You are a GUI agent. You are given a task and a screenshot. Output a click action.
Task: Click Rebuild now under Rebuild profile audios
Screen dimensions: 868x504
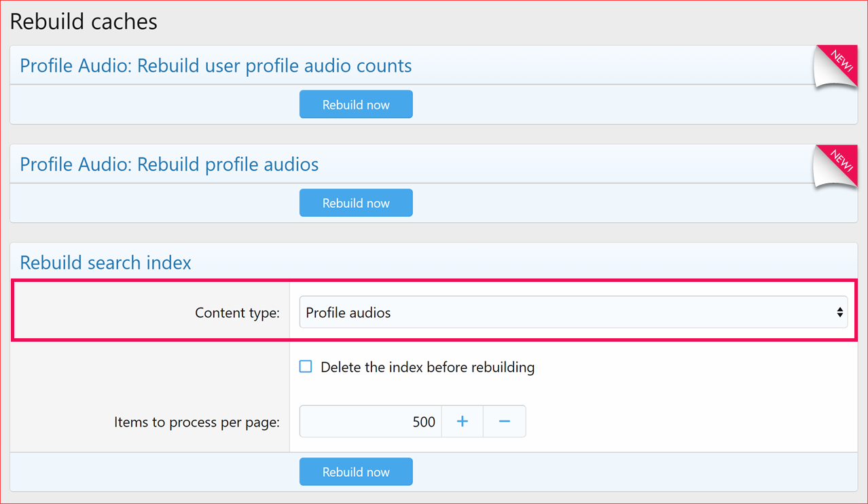(356, 202)
